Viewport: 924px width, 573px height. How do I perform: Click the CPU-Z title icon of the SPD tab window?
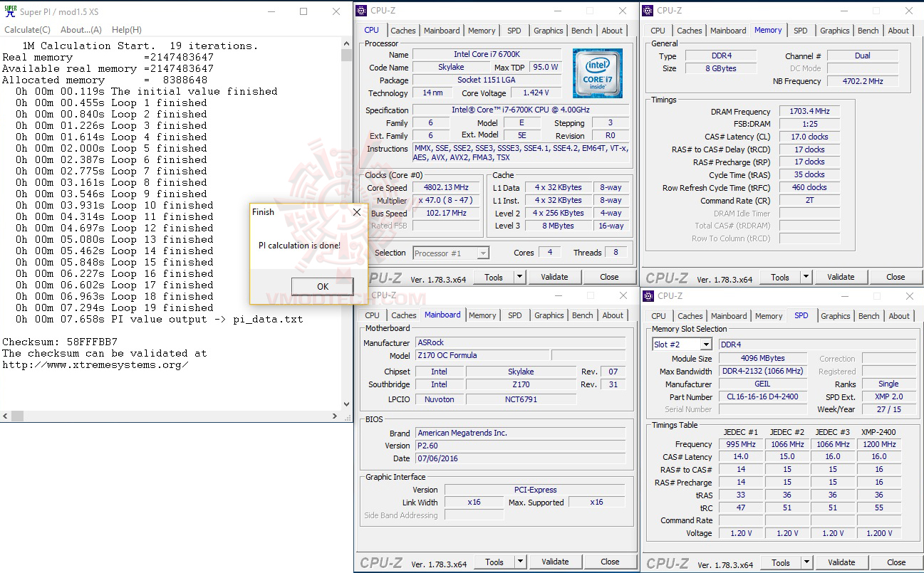pyautogui.click(x=649, y=296)
